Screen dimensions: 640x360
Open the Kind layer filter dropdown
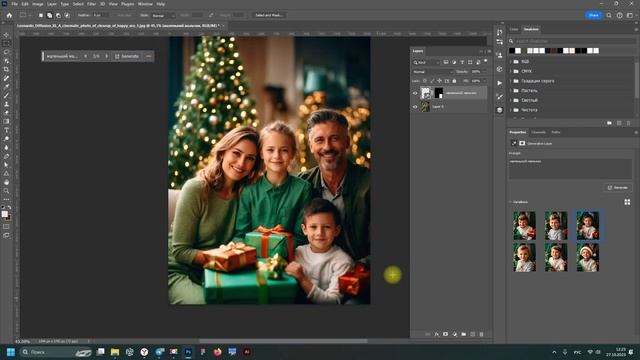[426, 62]
